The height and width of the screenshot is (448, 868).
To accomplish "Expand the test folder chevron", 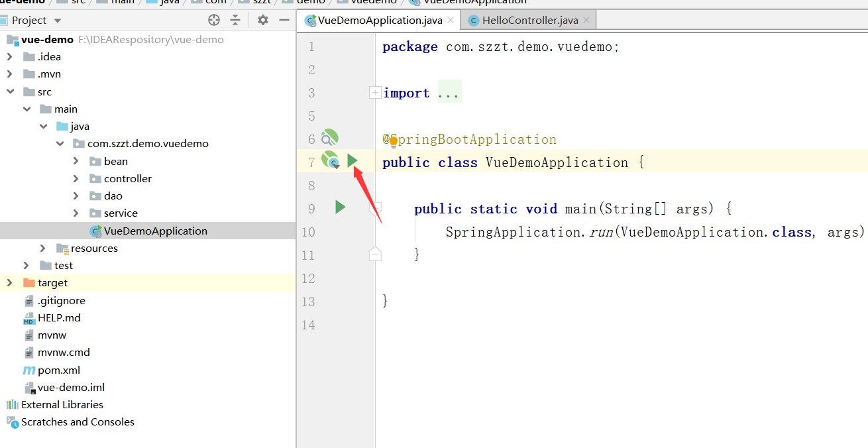I will click(x=27, y=266).
